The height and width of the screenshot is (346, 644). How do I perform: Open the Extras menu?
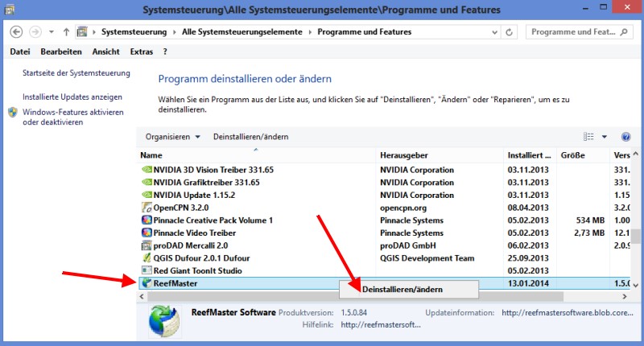click(141, 51)
